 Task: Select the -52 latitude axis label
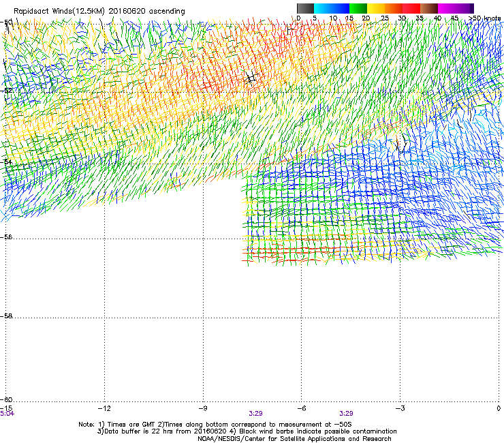click(6, 91)
